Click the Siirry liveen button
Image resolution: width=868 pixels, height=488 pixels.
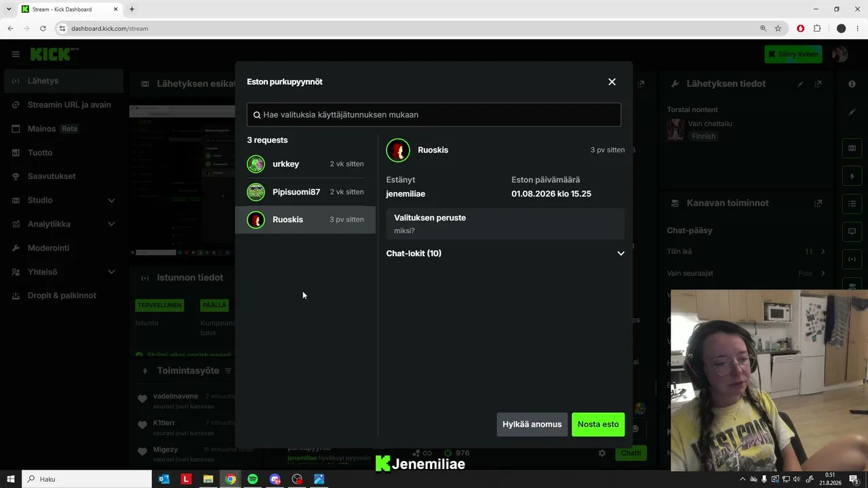pos(793,54)
